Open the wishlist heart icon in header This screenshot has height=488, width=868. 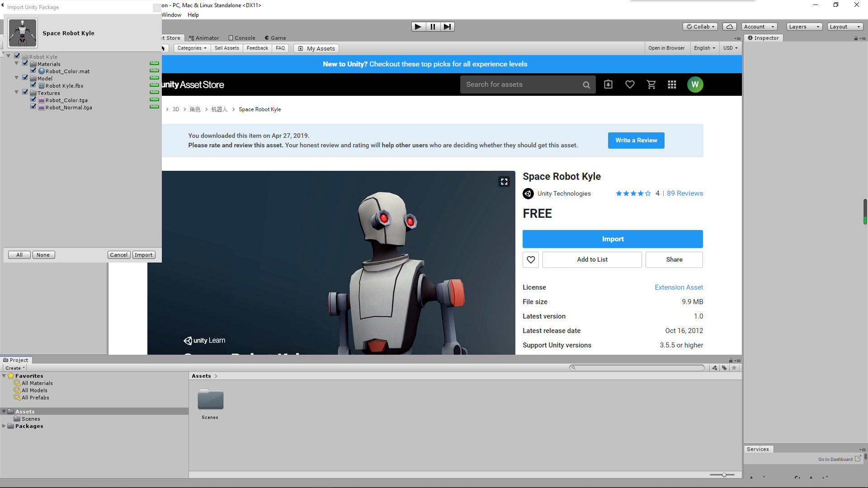(x=630, y=84)
